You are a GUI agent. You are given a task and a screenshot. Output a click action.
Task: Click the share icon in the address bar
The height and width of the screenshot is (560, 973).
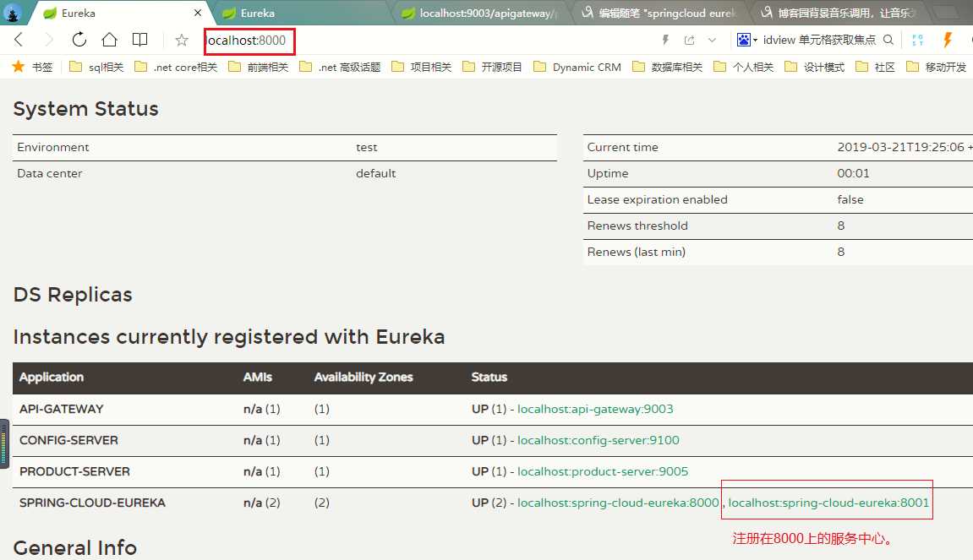[x=689, y=41]
